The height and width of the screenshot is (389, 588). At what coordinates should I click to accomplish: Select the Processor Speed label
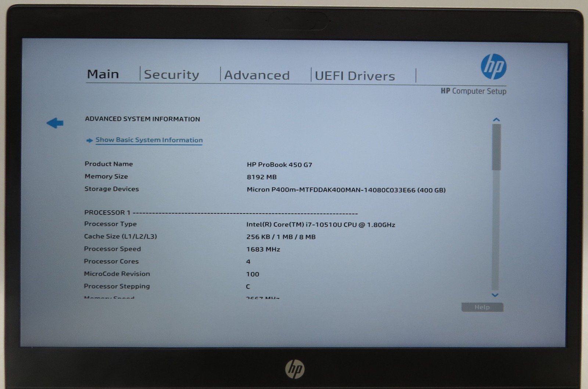[x=112, y=249]
